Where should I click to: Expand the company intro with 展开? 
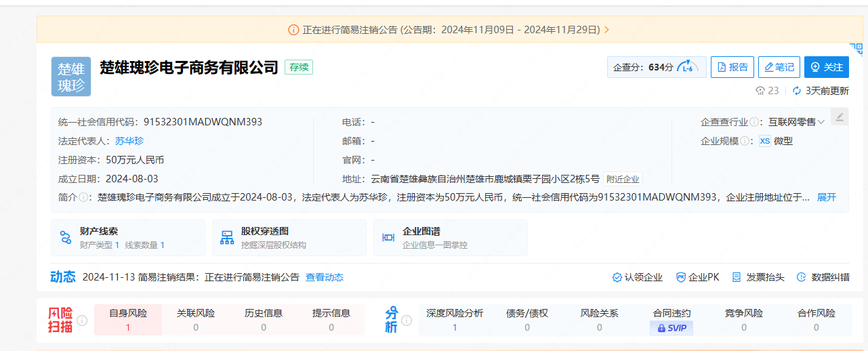pyautogui.click(x=827, y=197)
